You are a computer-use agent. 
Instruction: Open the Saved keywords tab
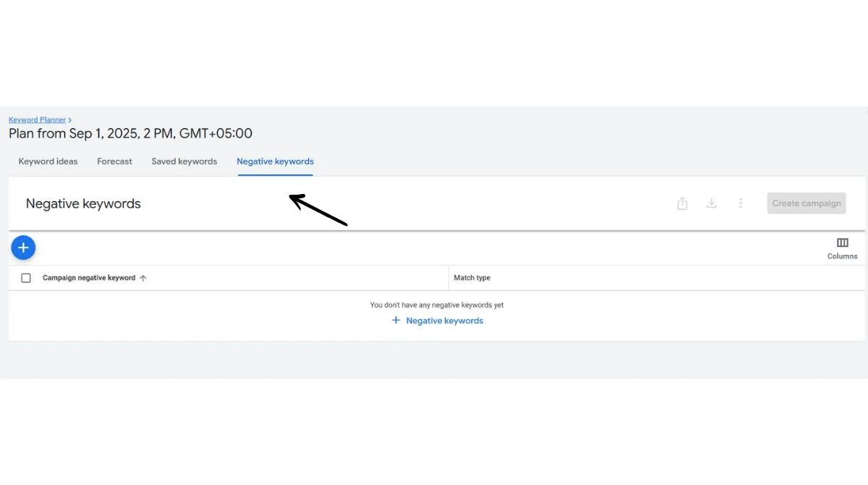(184, 161)
